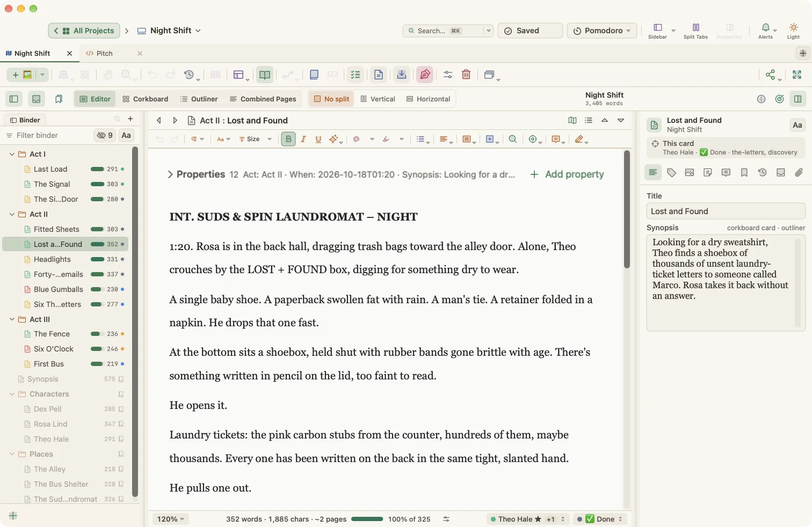Collapse the Characters folder
This screenshot has height=527, width=812.
coord(12,394)
